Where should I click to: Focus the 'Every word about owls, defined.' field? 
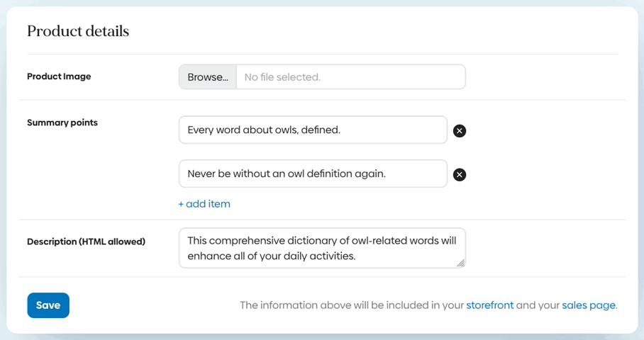(x=313, y=130)
